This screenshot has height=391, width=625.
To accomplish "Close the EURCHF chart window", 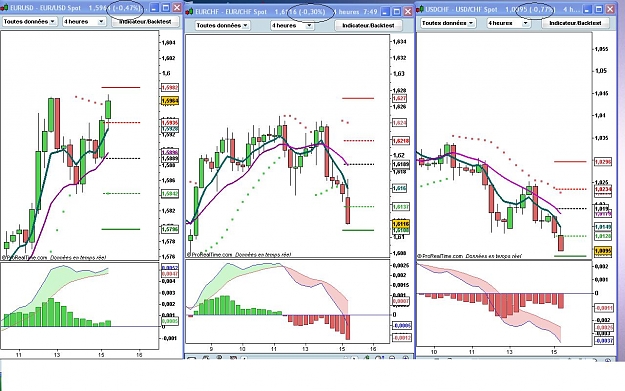I will (x=407, y=12).
